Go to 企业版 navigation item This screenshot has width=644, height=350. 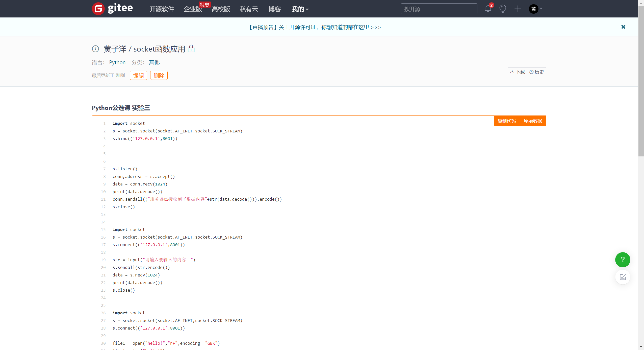pyautogui.click(x=193, y=9)
